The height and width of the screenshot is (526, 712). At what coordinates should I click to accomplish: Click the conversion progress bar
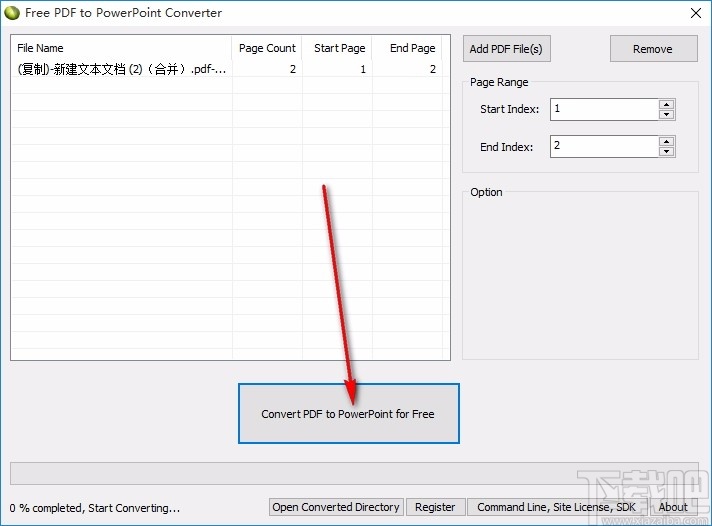pos(354,474)
